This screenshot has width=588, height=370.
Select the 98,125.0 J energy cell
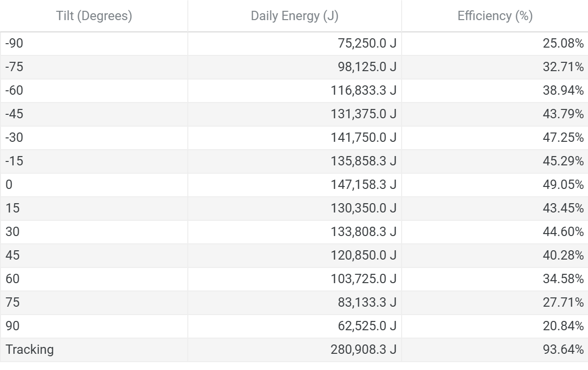tap(294, 67)
